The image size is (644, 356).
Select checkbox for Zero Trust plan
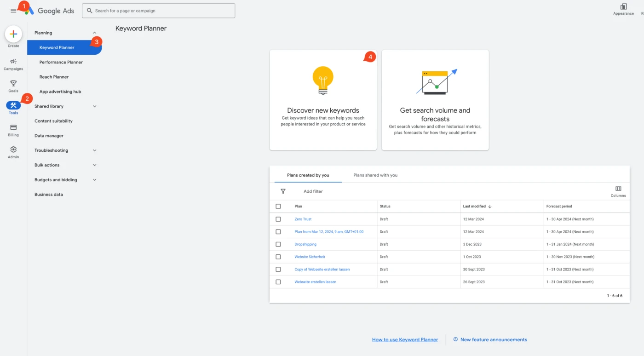(278, 219)
